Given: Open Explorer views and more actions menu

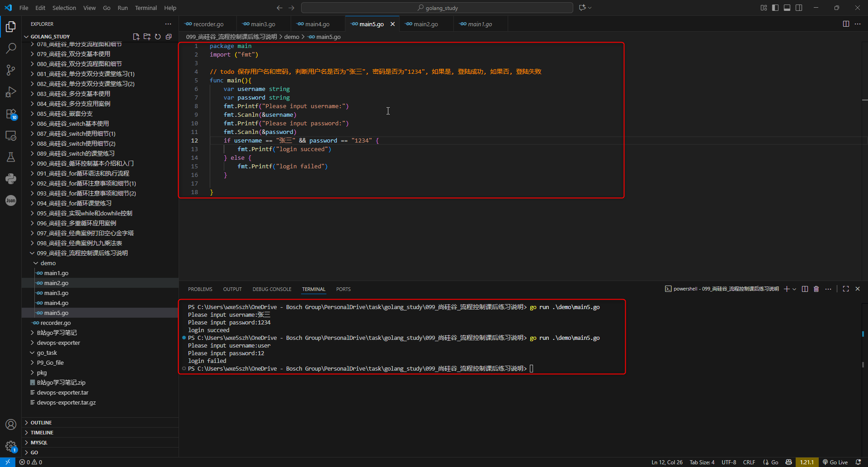Looking at the screenshot, I should 168,24.
